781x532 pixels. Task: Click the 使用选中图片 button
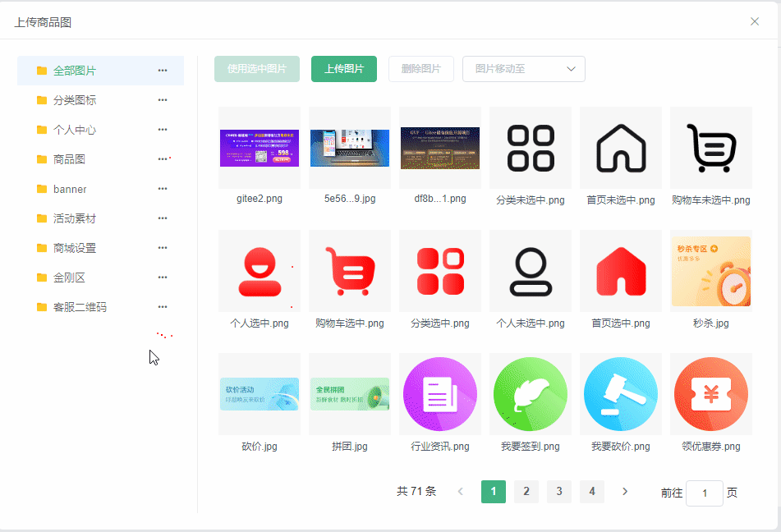click(x=257, y=69)
